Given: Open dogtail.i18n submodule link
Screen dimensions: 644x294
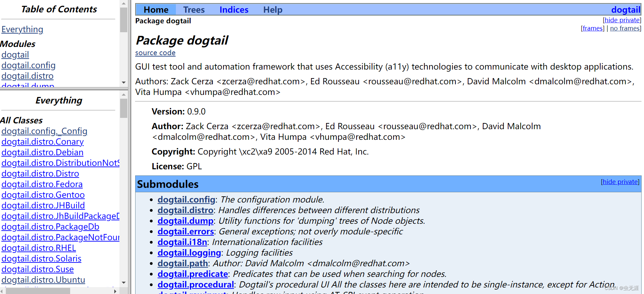Looking at the screenshot, I should click(x=182, y=242).
